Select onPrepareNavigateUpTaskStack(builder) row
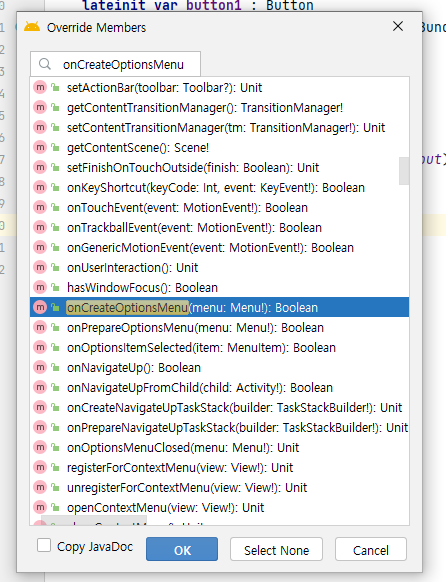The width and height of the screenshot is (446, 582). (219, 428)
